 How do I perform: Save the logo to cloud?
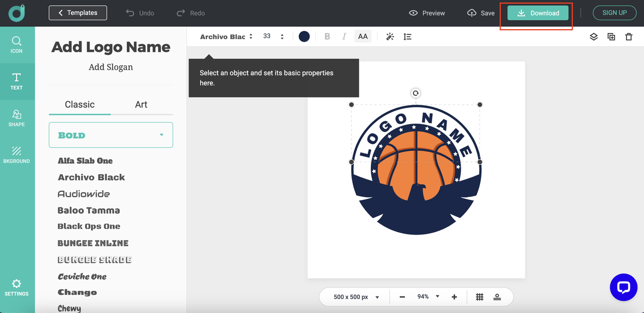tap(481, 13)
